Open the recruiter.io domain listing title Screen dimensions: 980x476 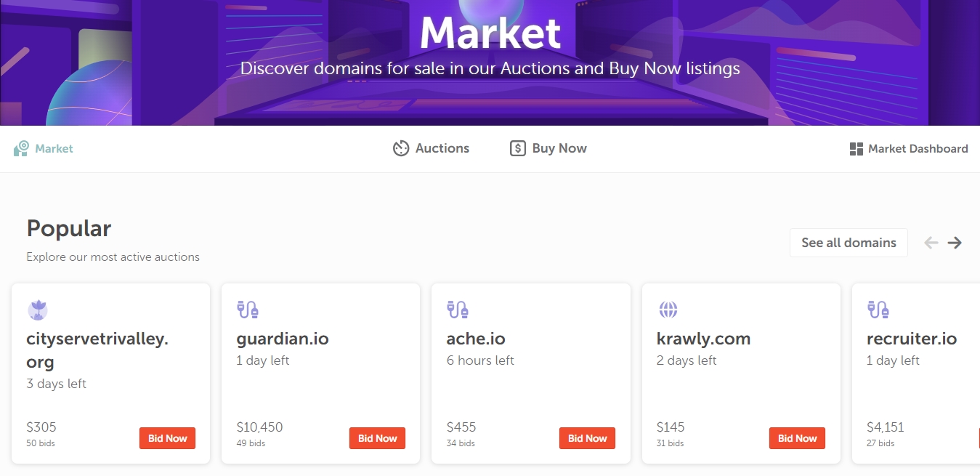point(912,339)
